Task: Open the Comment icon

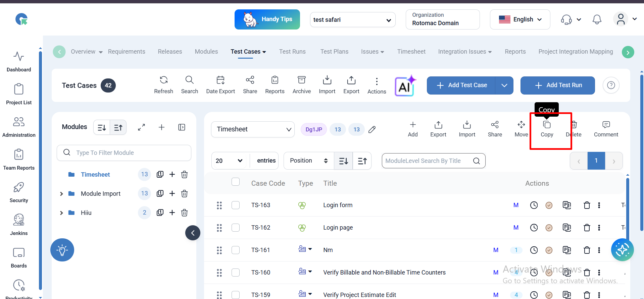Action: (606, 125)
